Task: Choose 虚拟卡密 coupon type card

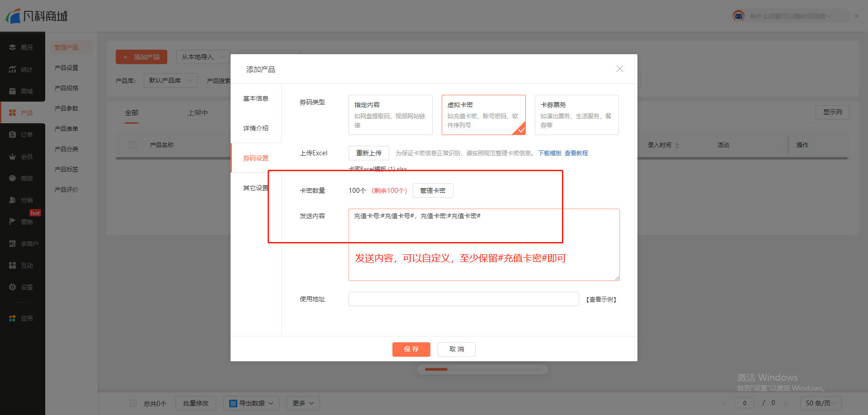Action: pos(484,115)
